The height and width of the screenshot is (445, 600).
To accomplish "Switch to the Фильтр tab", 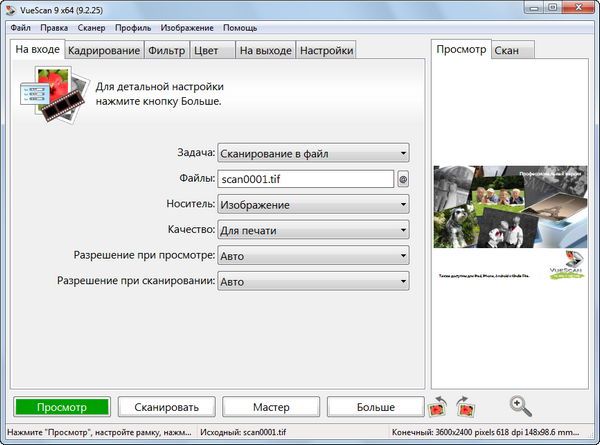I will [x=165, y=50].
